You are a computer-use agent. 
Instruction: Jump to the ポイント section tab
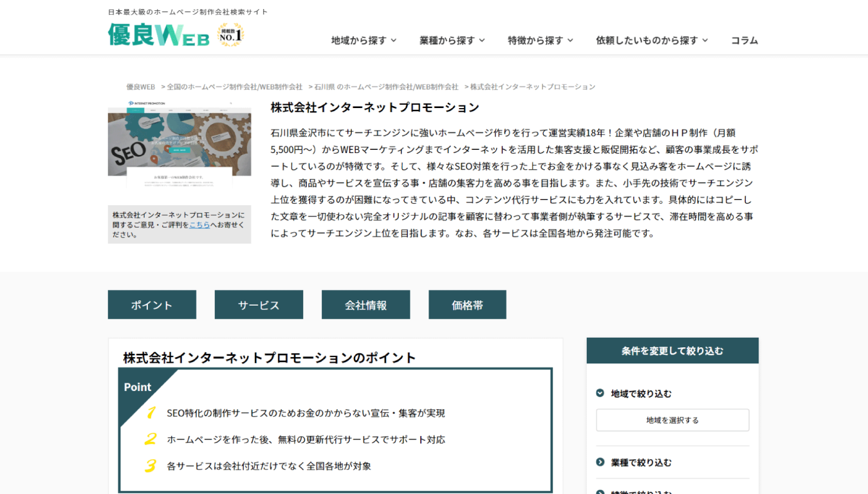pos(152,305)
